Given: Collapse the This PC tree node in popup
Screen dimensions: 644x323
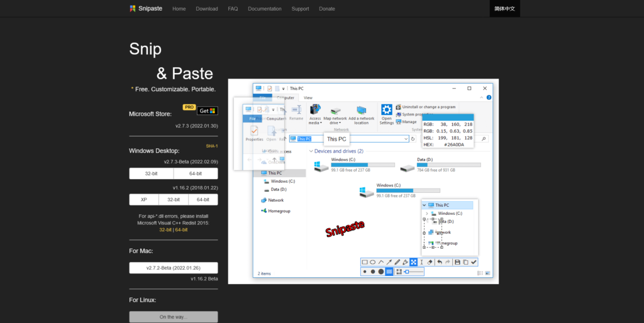Looking at the screenshot, I should (x=425, y=205).
